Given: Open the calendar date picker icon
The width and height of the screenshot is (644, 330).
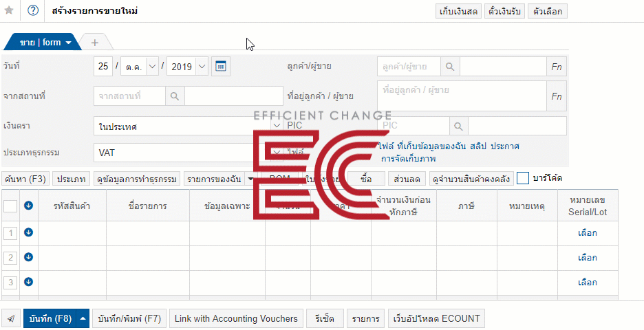Looking at the screenshot, I should (221, 66).
